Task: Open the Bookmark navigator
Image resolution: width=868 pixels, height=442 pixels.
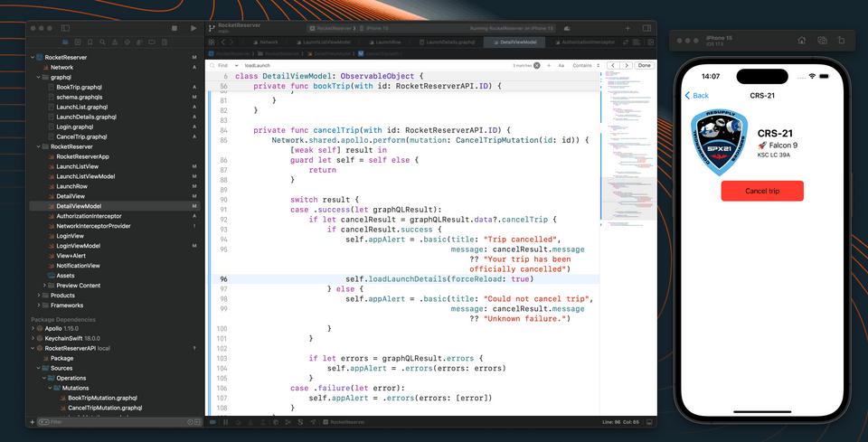Action: [x=90, y=42]
